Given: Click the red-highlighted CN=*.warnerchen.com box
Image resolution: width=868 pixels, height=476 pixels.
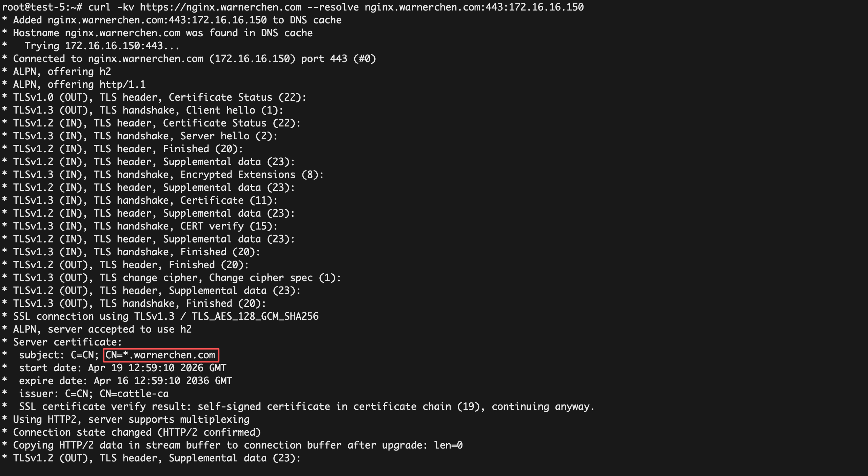Looking at the screenshot, I should [x=161, y=355].
